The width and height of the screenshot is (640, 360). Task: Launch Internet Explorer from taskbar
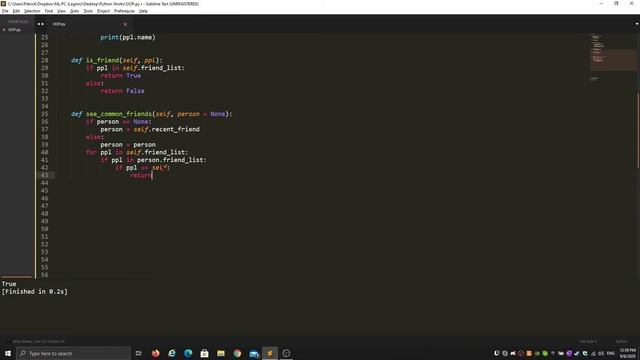[172, 353]
